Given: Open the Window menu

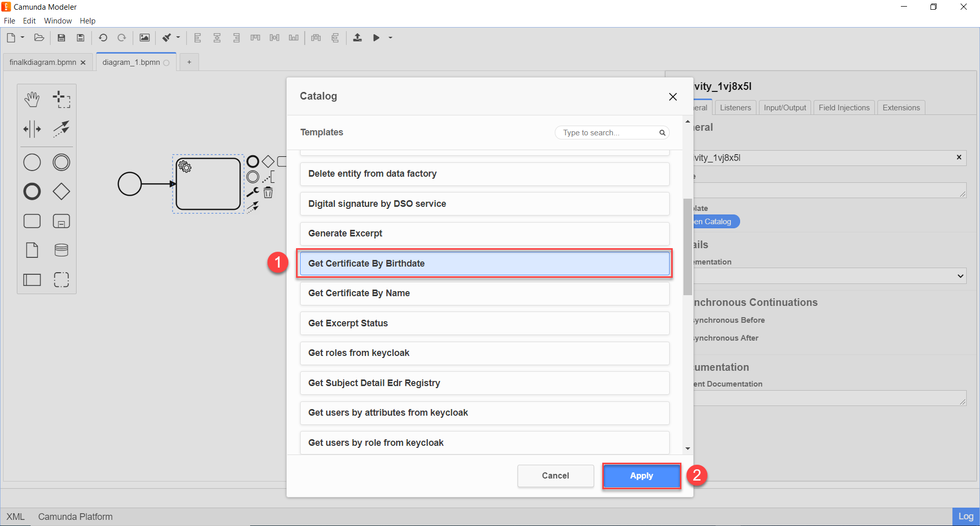Looking at the screenshot, I should [58, 21].
